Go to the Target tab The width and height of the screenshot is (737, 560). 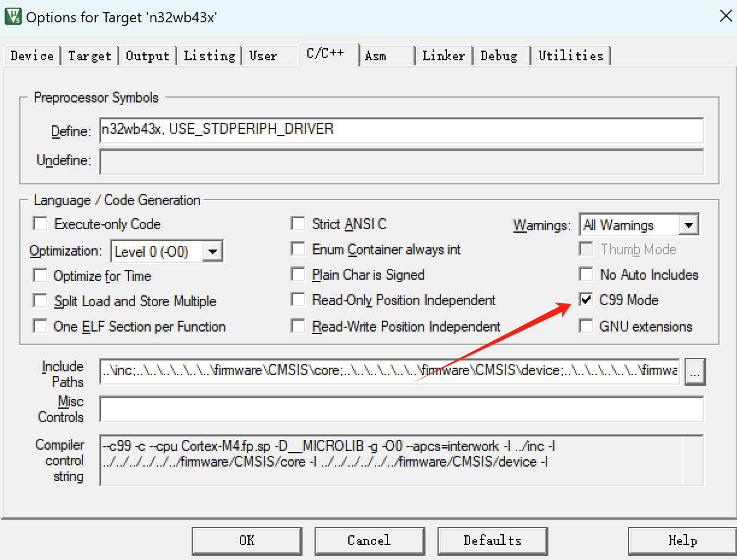pos(89,56)
